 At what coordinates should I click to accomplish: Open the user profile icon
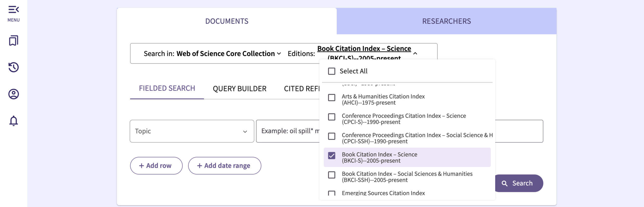point(14,94)
